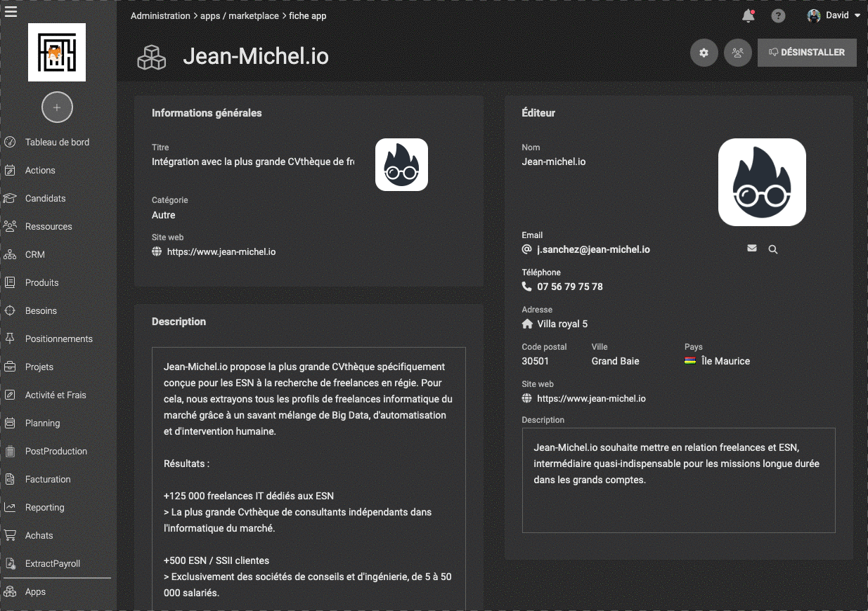Open Tableau de bord in sidebar

click(57, 142)
